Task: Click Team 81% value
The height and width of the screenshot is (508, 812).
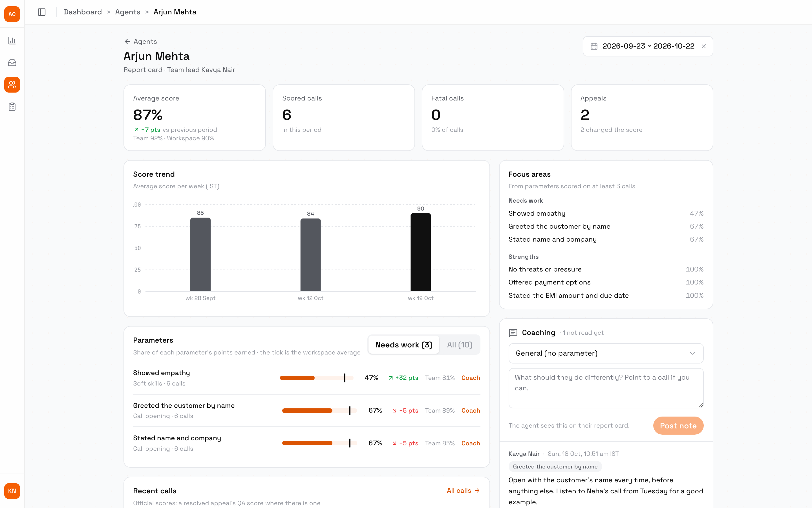Action: coord(440,378)
